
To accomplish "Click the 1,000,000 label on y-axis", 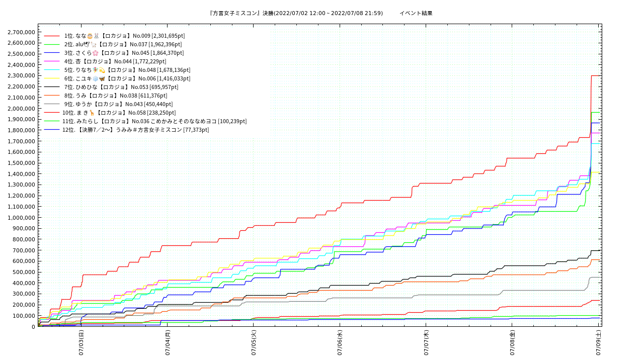I will (21, 218).
